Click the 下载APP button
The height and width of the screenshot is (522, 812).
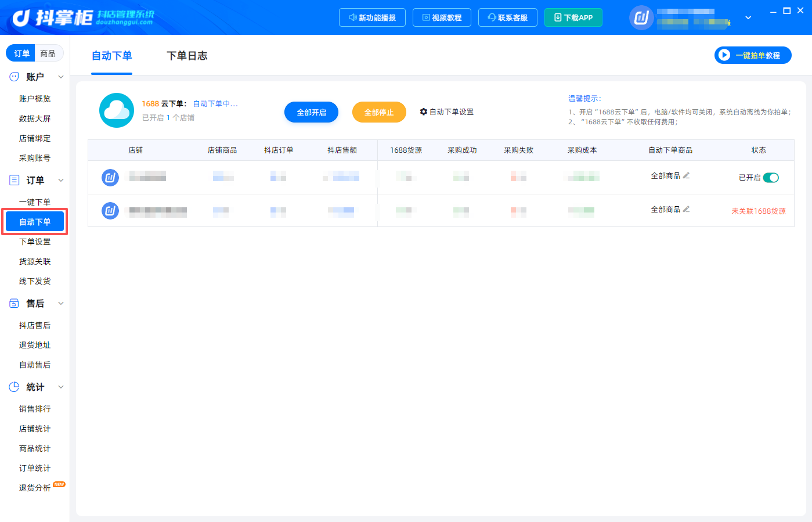573,17
